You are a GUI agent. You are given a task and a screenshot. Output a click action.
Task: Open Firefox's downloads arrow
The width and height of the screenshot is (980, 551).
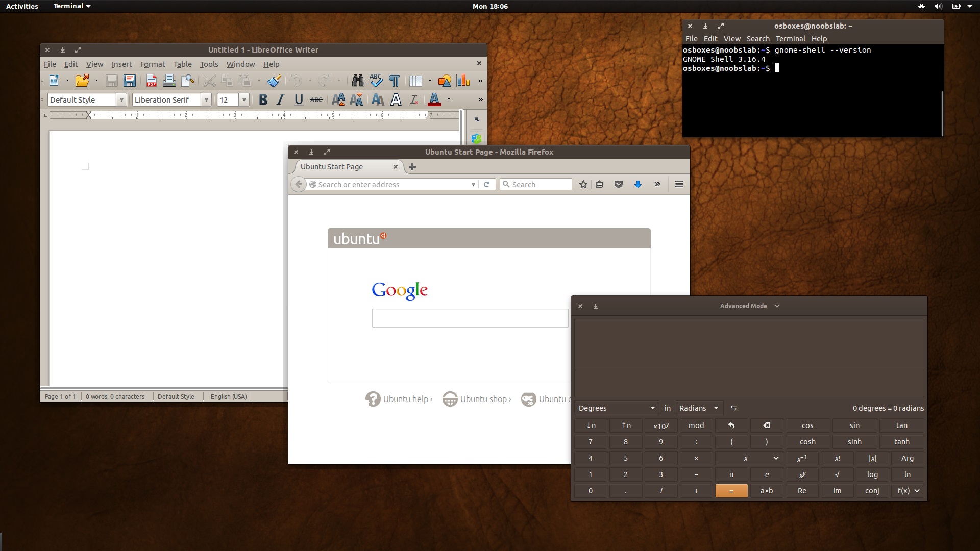(x=638, y=184)
